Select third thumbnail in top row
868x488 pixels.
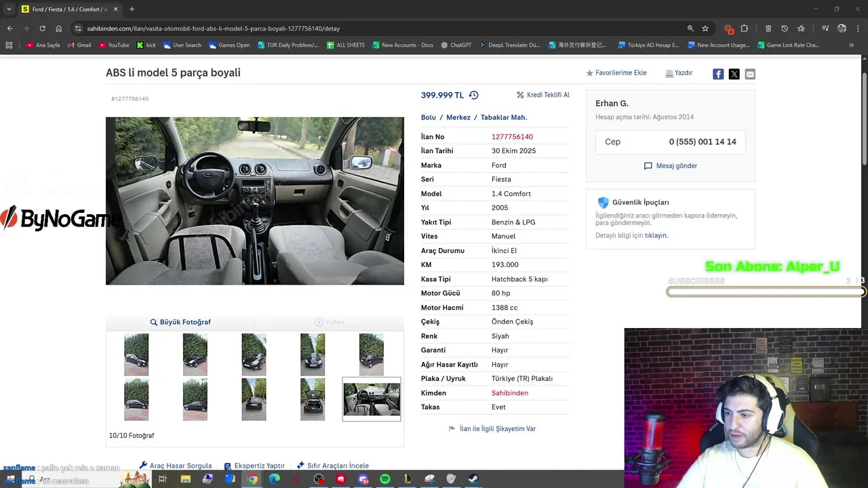(x=254, y=354)
